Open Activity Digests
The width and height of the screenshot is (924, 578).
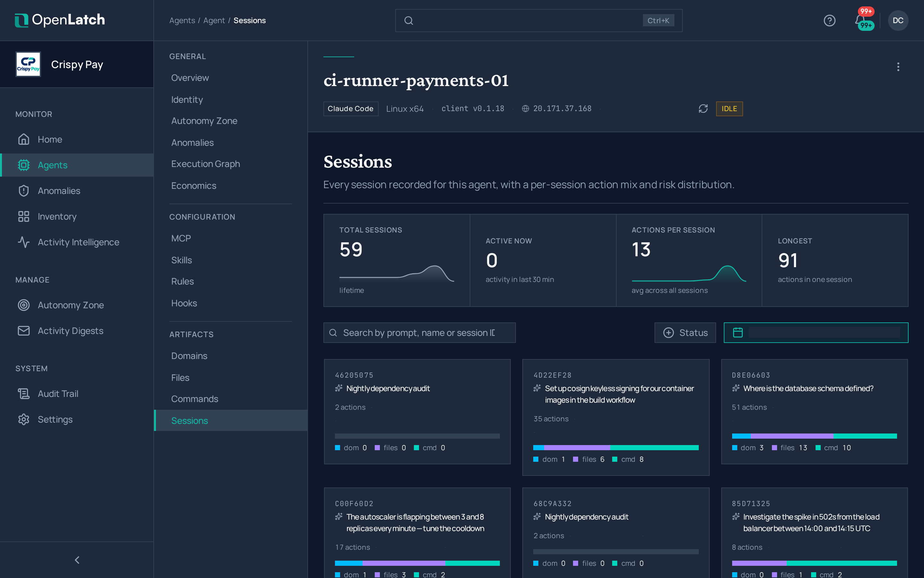coord(77,331)
